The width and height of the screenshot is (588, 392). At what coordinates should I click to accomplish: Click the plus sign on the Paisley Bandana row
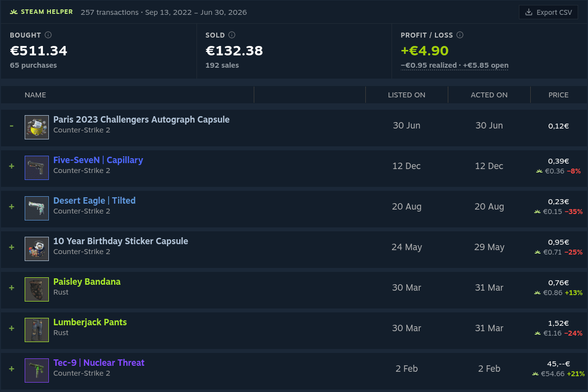coord(12,288)
